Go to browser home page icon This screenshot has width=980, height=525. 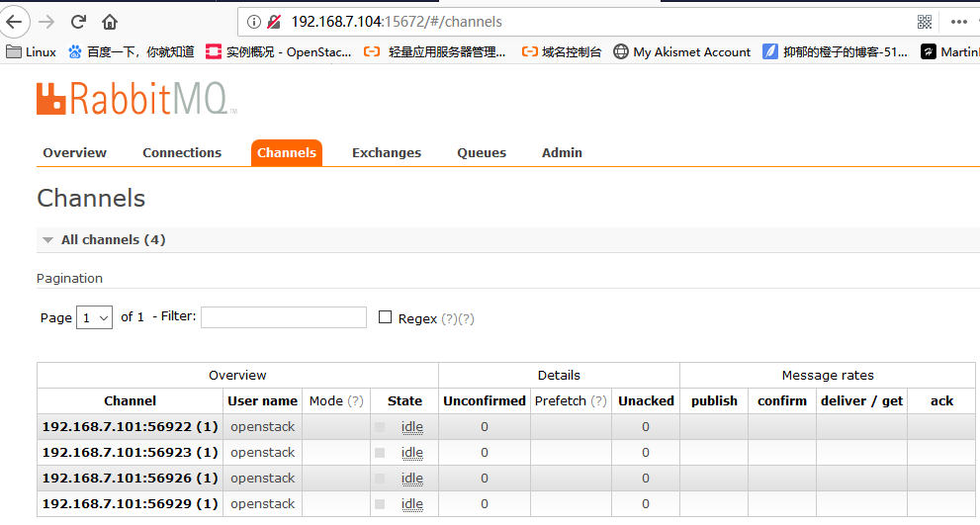(110, 21)
